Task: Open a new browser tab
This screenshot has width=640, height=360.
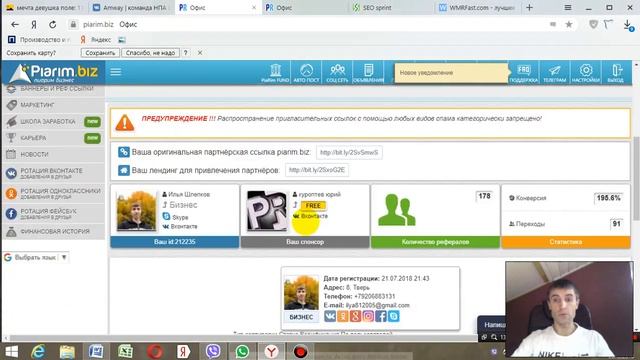Action: click(x=529, y=8)
